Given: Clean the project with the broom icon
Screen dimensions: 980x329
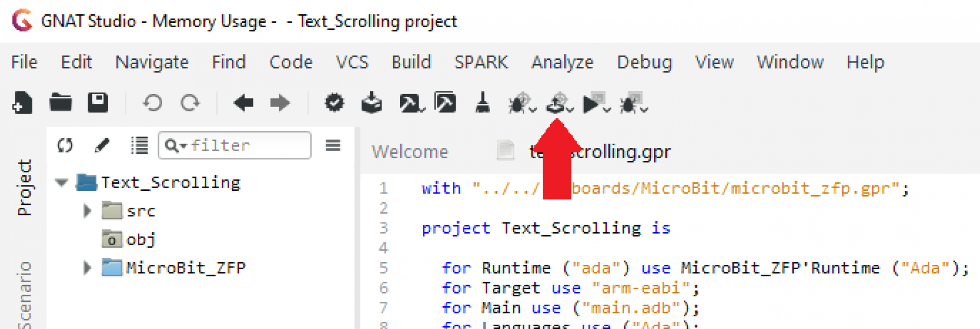Looking at the screenshot, I should 482,102.
